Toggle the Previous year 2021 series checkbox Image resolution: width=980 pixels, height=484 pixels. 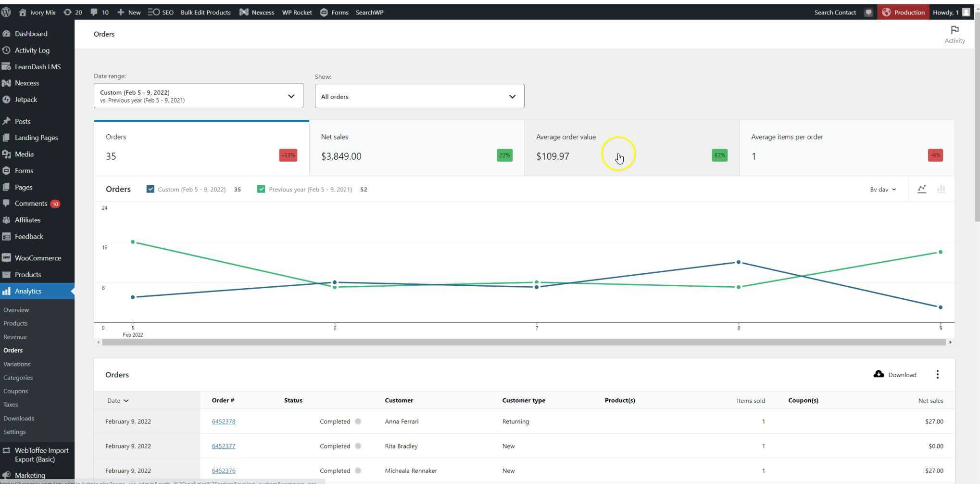(x=261, y=189)
